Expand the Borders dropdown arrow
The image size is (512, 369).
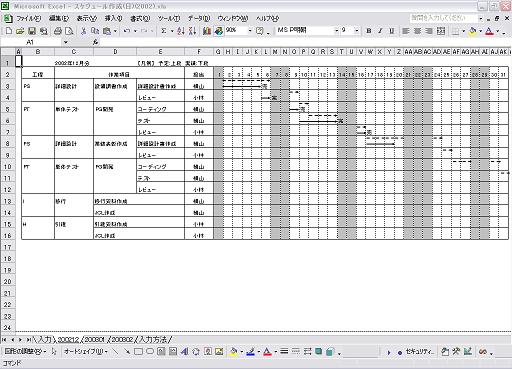pos(463,31)
